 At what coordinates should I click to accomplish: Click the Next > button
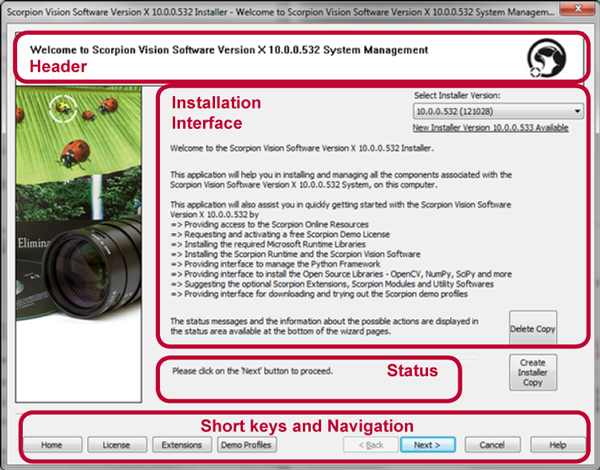tap(427, 445)
